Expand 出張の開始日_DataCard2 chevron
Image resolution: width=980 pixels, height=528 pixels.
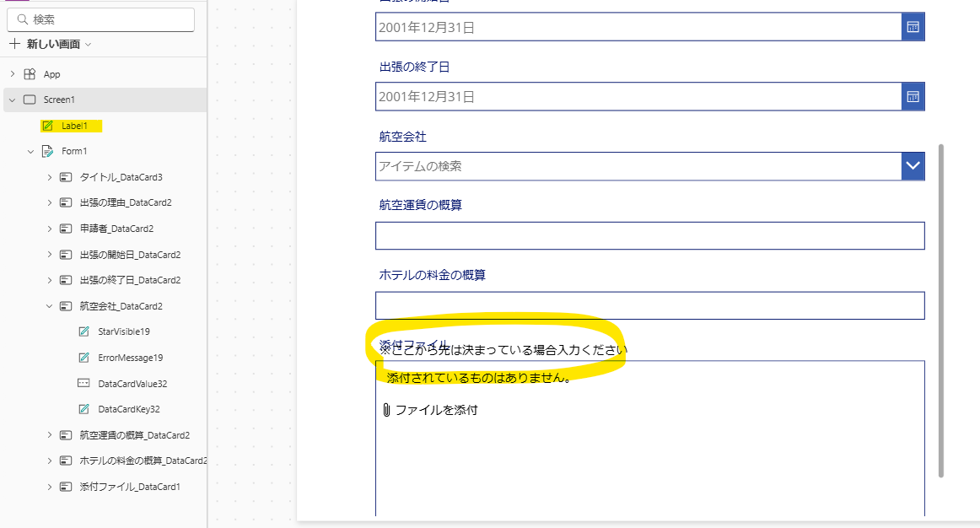[49, 255]
